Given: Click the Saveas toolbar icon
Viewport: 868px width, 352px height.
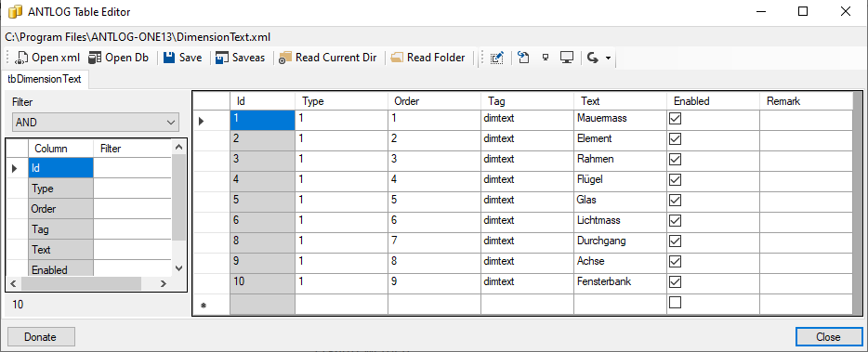Looking at the screenshot, I should coord(222,58).
